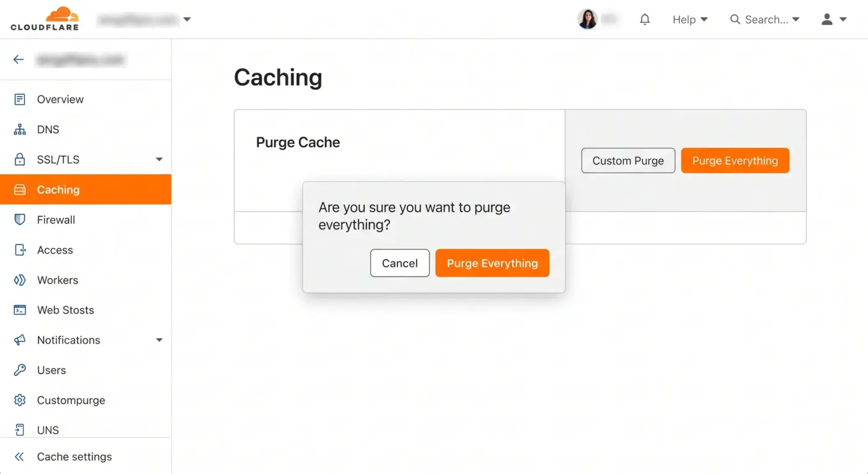
Task: Click the Firewall shield icon
Action: click(20, 220)
